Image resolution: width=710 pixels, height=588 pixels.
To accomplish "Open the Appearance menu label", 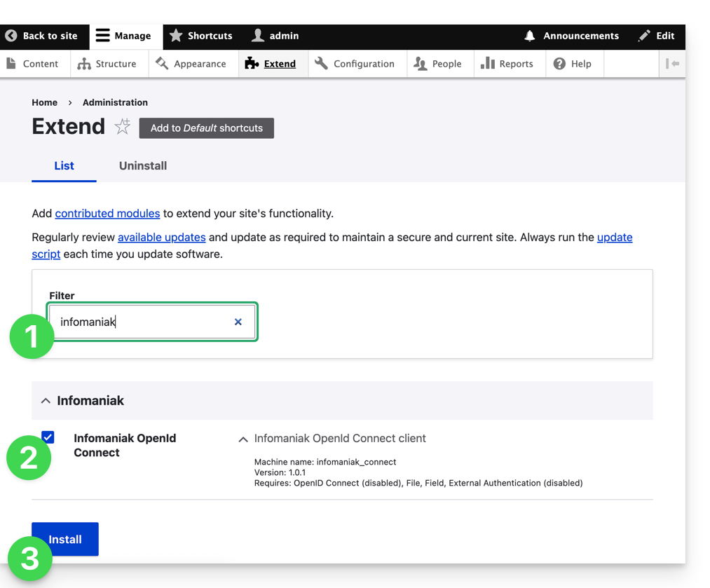I will [x=200, y=64].
